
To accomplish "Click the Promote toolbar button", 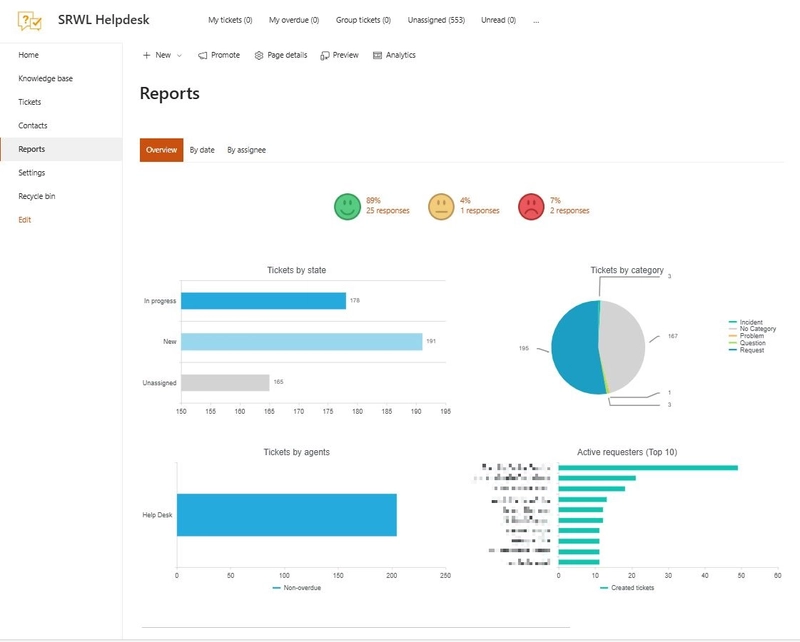I will (x=219, y=55).
